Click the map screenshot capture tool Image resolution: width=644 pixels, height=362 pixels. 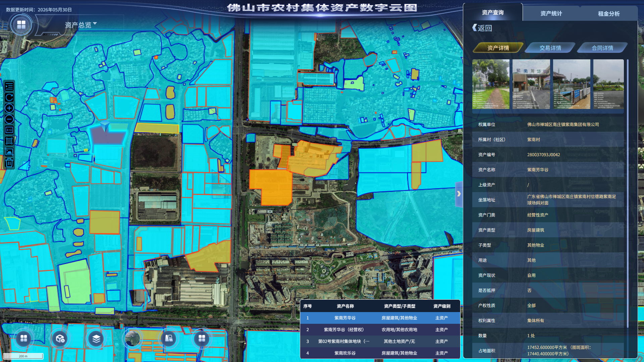click(9, 152)
